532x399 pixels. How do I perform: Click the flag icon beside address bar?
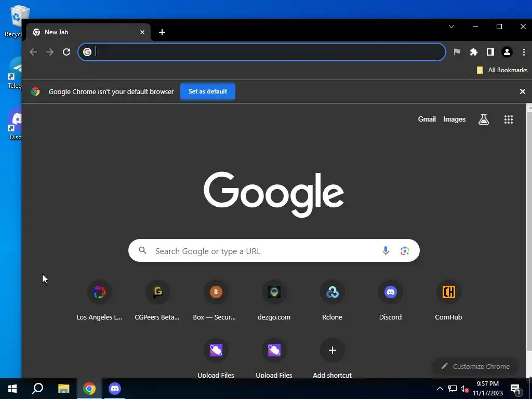tap(457, 52)
